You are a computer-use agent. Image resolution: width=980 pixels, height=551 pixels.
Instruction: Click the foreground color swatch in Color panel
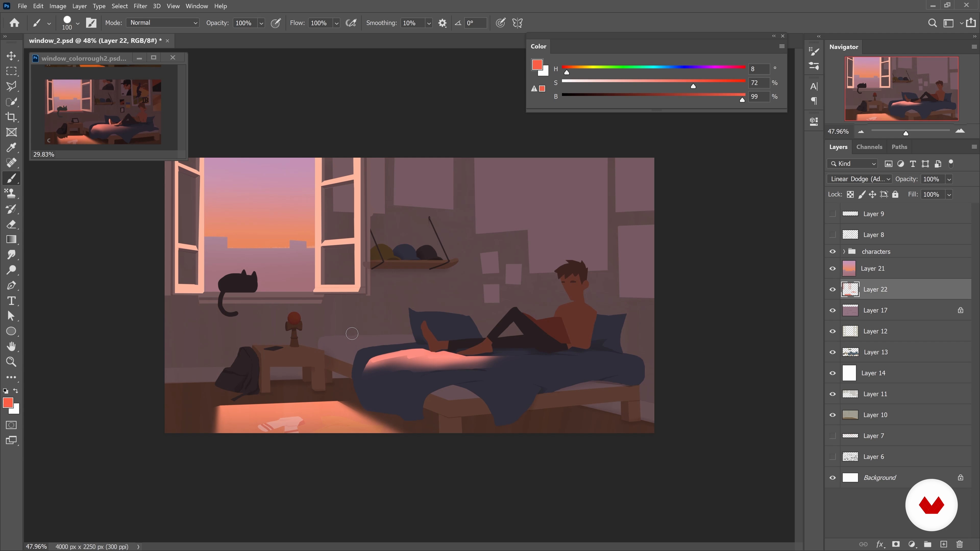coord(537,65)
